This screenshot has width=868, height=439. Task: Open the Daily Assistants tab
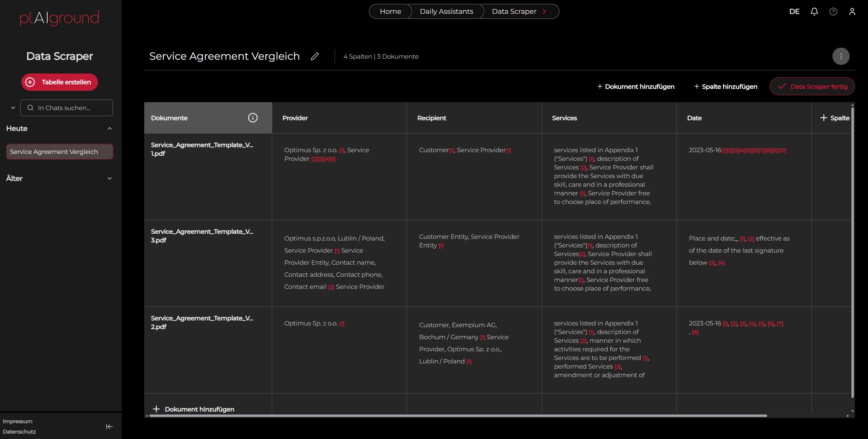point(446,12)
